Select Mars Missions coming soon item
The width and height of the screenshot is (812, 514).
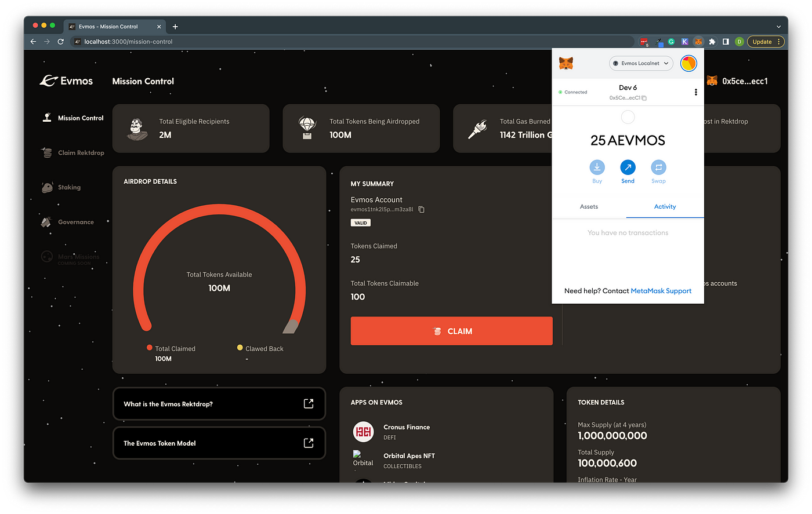point(70,258)
